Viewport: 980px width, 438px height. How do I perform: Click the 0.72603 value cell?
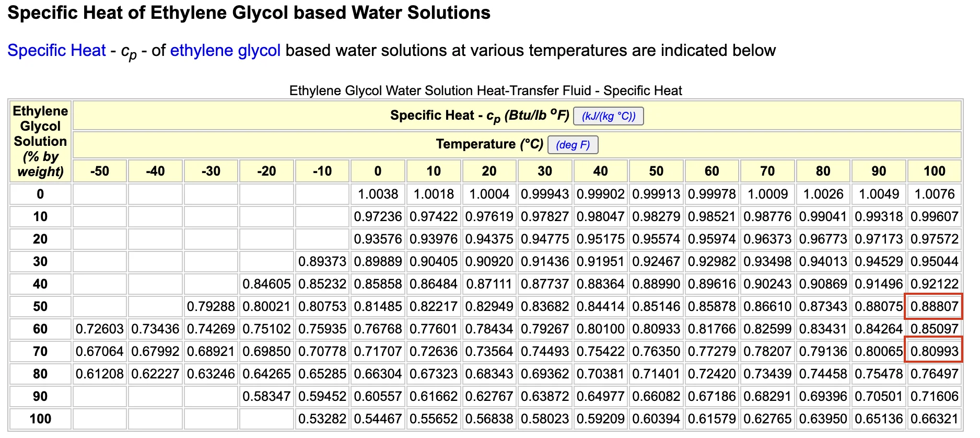coord(100,329)
